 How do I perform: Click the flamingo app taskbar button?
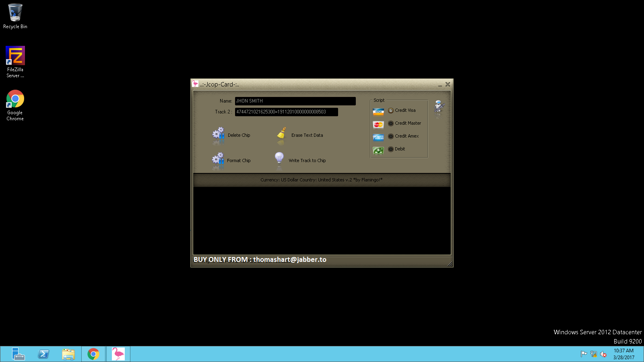pyautogui.click(x=118, y=354)
